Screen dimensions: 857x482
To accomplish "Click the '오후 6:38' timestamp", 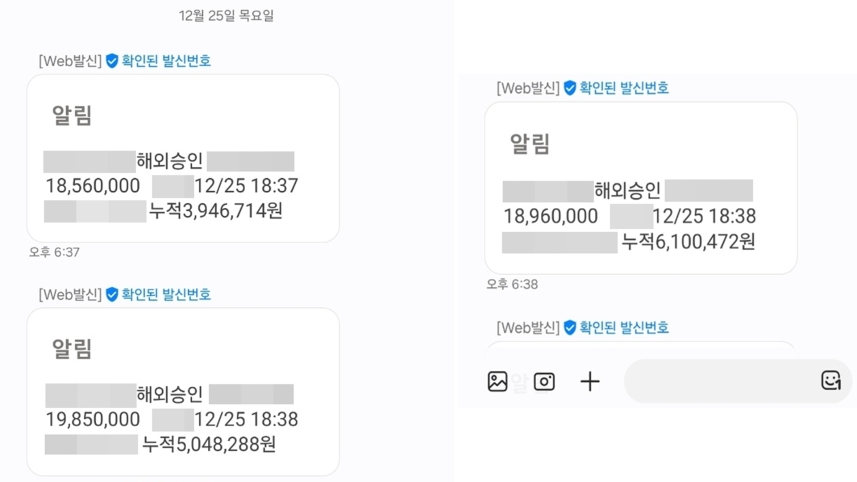I will (512, 285).
